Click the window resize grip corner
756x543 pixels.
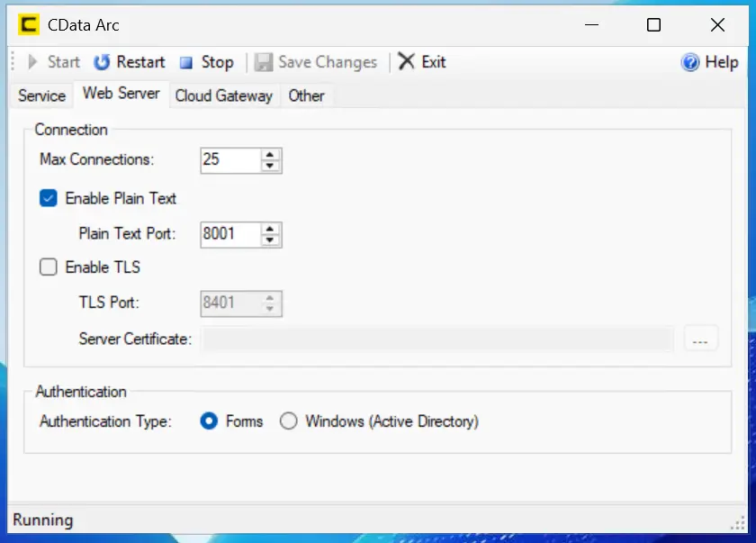[738, 523]
